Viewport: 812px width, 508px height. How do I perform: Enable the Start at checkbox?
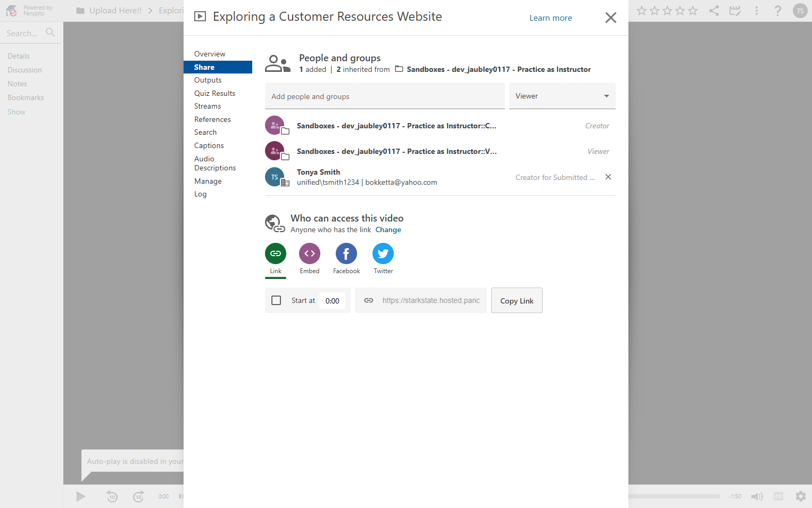[276, 300]
